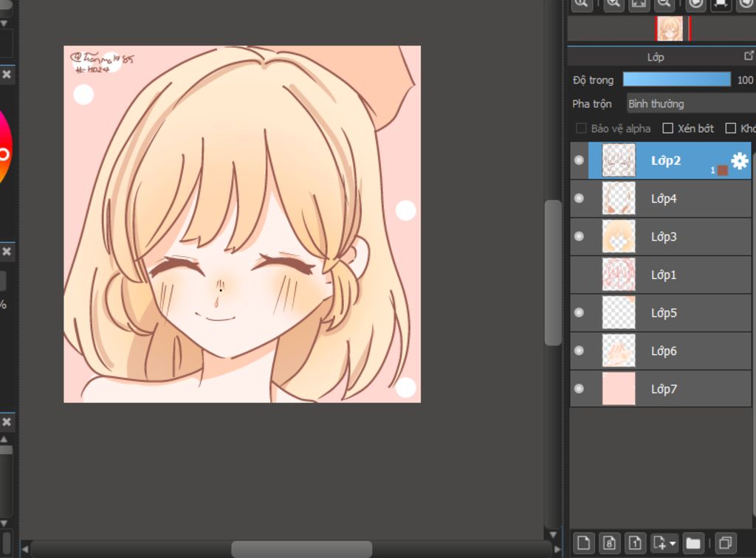Click the down arrow in bottom-left panel
756x558 pixels.
pos(4,523)
